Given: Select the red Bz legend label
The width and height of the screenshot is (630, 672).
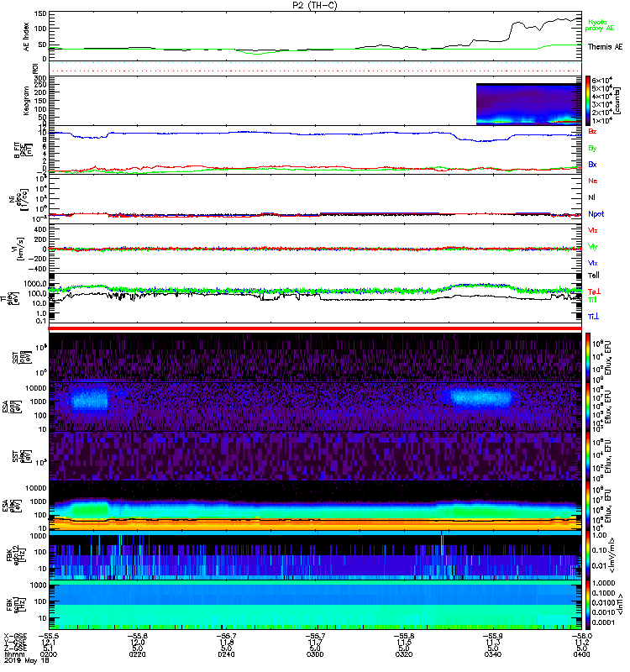Looking at the screenshot, I should click(592, 131).
